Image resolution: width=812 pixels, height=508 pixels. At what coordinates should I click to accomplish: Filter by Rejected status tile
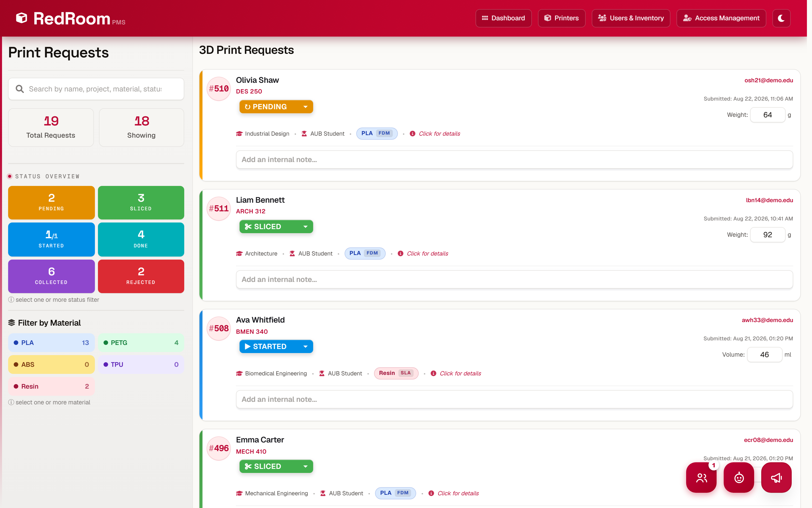[x=141, y=276]
